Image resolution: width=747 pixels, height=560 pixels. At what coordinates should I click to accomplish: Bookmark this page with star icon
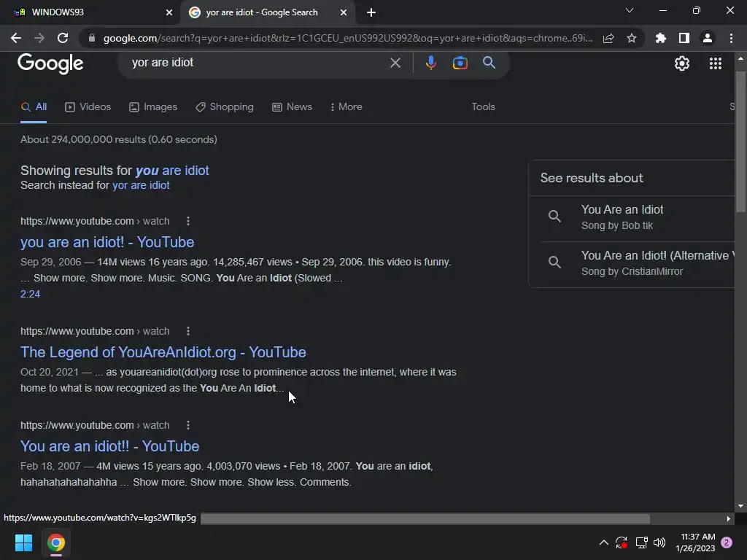(632, 38)
